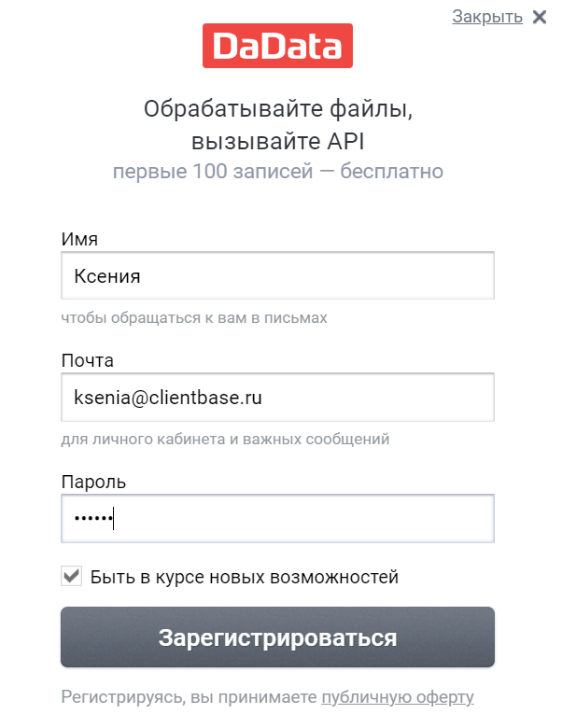Click the X close icon
This screenshot has width=562, height=728.
(539, 17)
